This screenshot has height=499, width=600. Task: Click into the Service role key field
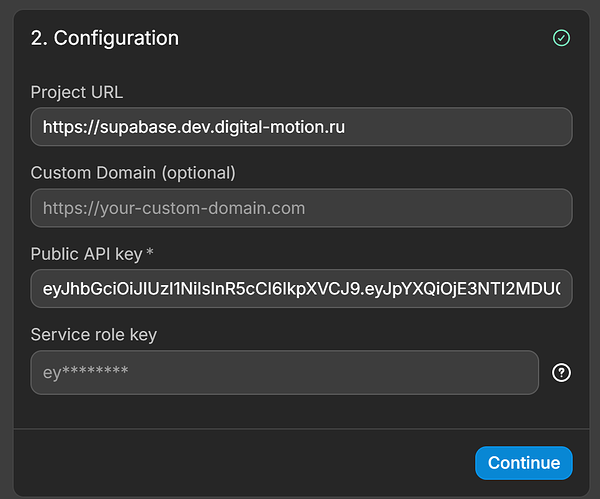click(x=285, y=372)
